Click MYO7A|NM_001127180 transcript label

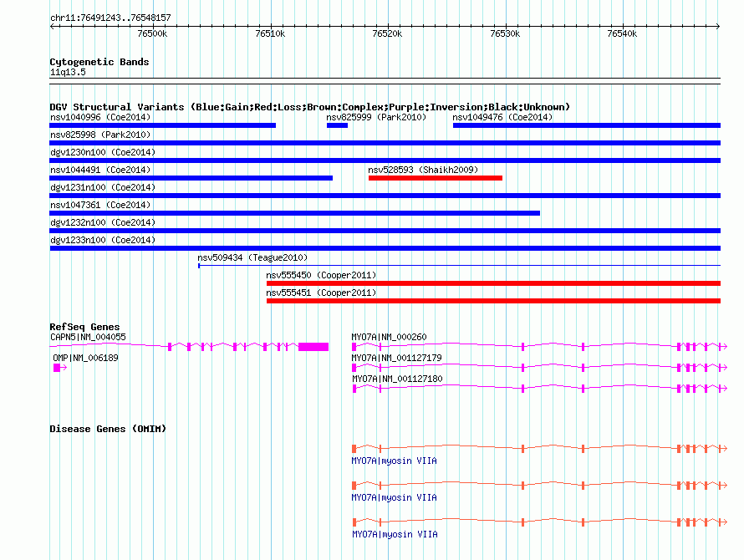[397, 379]
